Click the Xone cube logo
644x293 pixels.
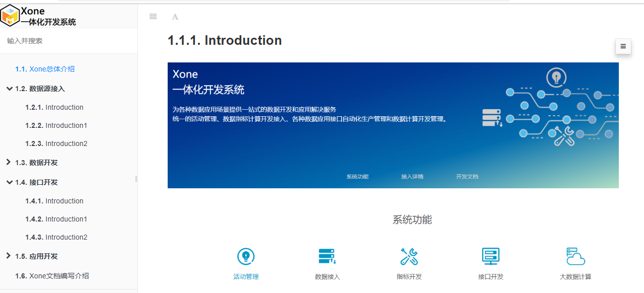pos(10,15)
